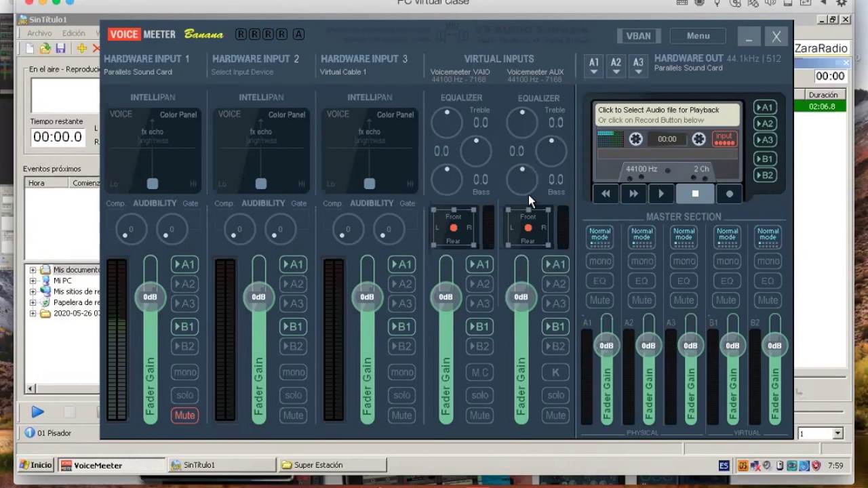Open the A2 hardware out device dropdown
This screenshot has height=488, width=868.
tap(616, 66)
